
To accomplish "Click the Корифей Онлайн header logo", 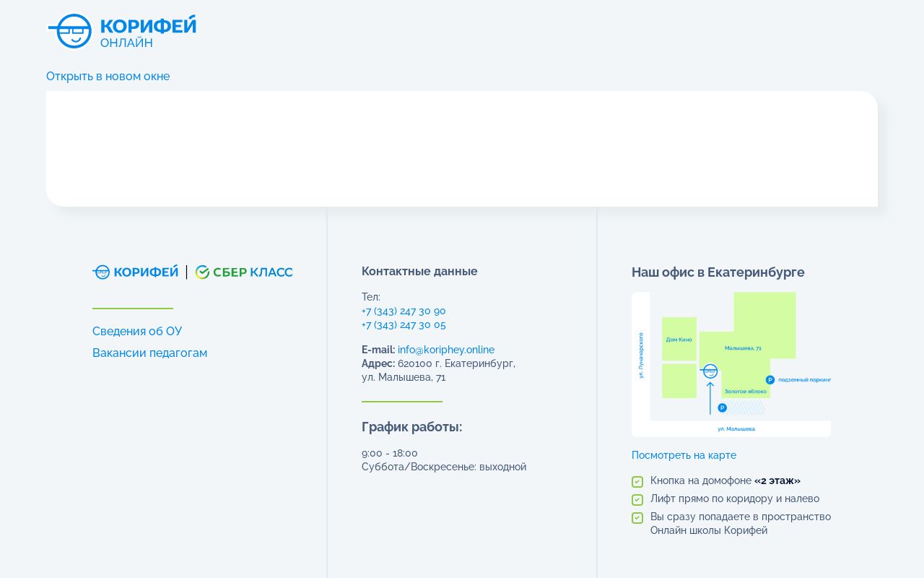I will click(x=122, y=31).
